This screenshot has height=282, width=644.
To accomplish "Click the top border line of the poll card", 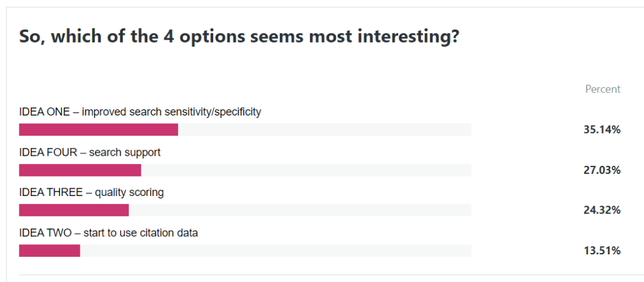I will (322, 8).
